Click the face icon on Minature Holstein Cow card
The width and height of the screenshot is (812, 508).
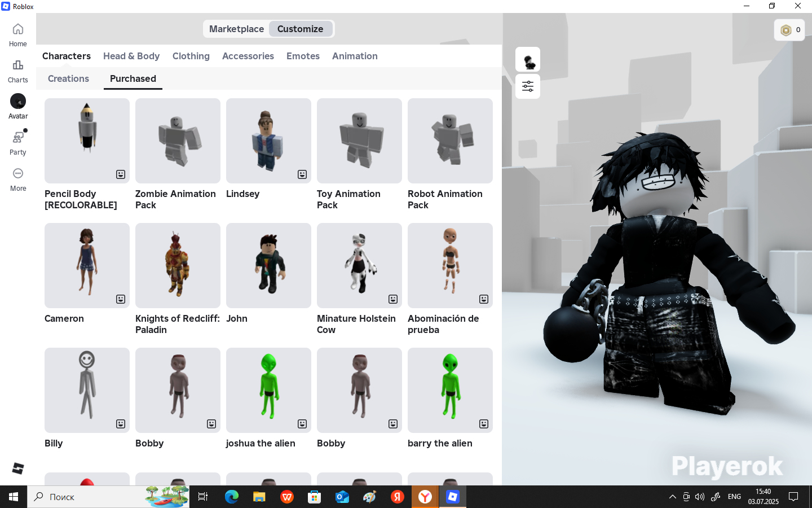pyautogui.click(x=393, y=299)
